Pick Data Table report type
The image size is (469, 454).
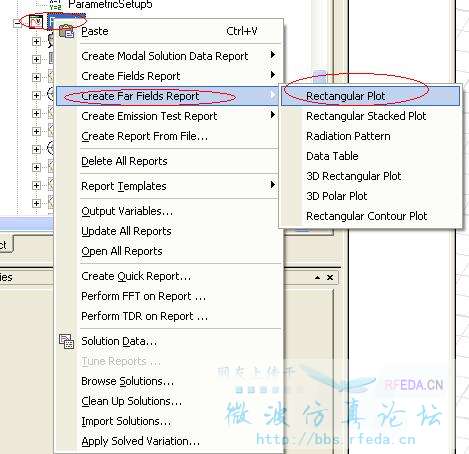(332, 156)
